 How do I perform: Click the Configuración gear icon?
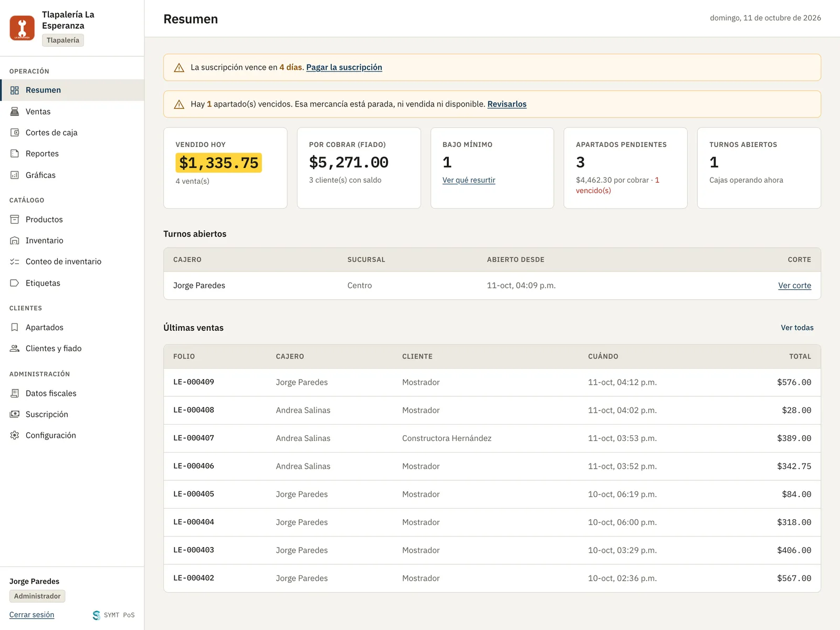coord(15,435)
